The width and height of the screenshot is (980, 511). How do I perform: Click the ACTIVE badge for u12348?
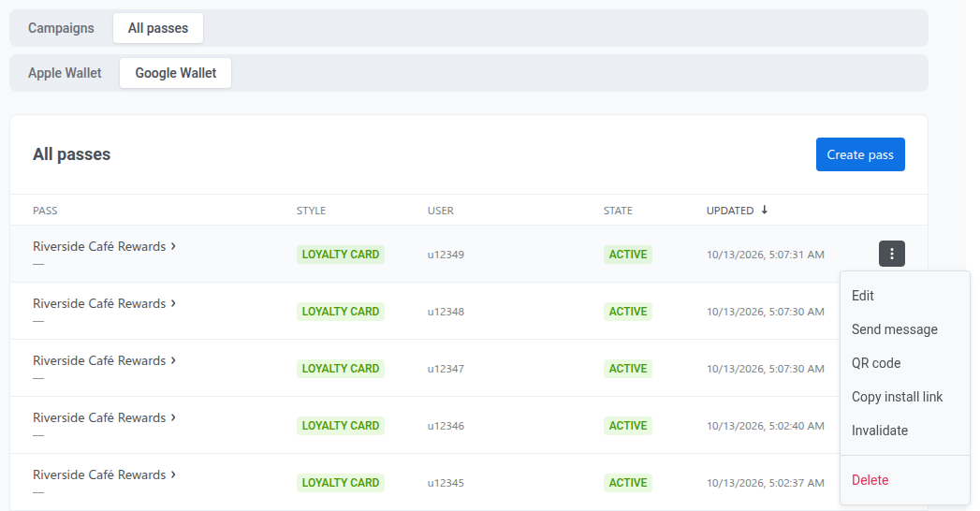[x=627, y=311]
